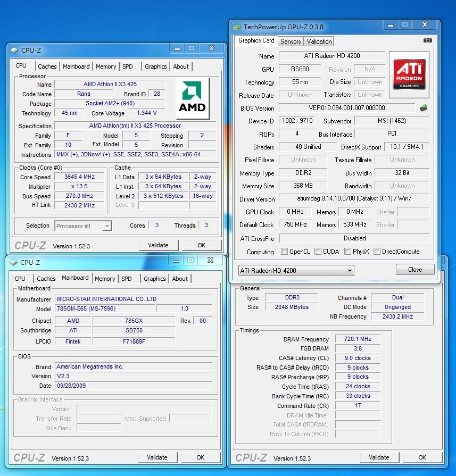The height and width of the screenshot is (476, 456).
Task: Click the manufacturer MICRO-STAR INTERNATIONAL CO.,LTD
Action: tap(134, 299)
